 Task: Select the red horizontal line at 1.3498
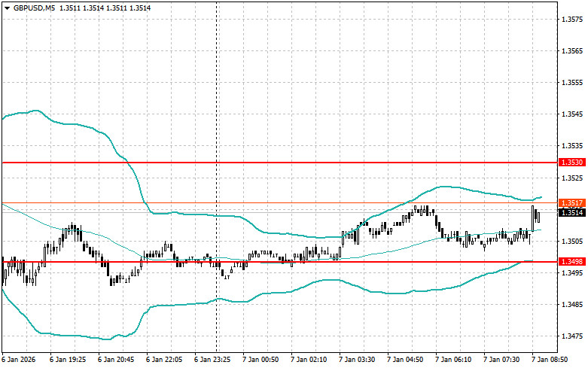pyautogui.click(x=280, y=262)
